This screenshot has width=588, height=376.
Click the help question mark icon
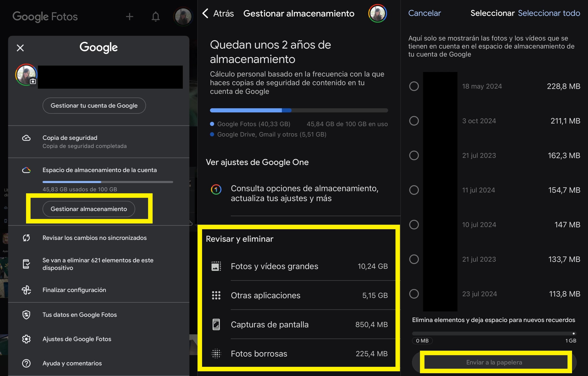pos(26,363)
